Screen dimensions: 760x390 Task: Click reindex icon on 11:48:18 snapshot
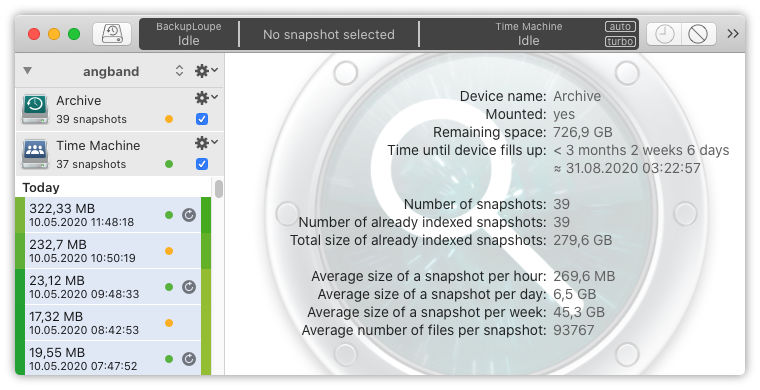pyautogui.click(x=189, y=215)
